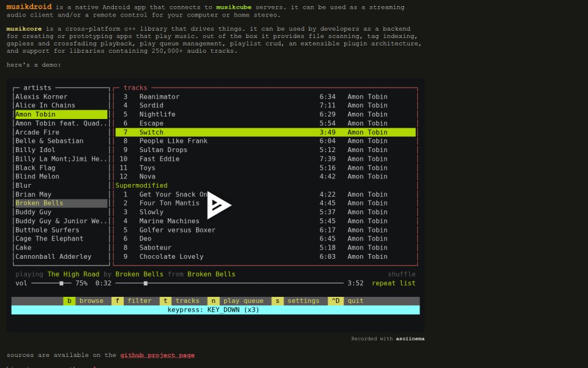The image size is (588, 368).
Task: Select highlighted track Switch
Action: pyautogui.click(x=265, y=132)
